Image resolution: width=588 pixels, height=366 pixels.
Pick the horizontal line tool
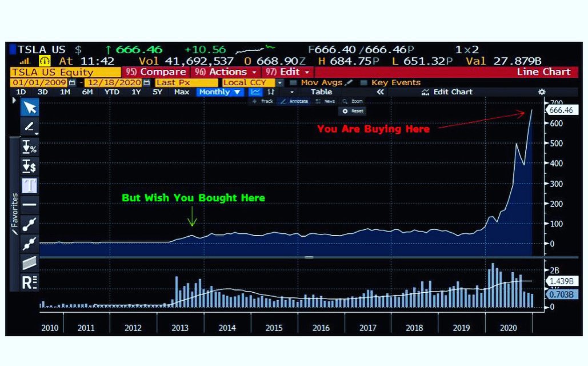29,205
